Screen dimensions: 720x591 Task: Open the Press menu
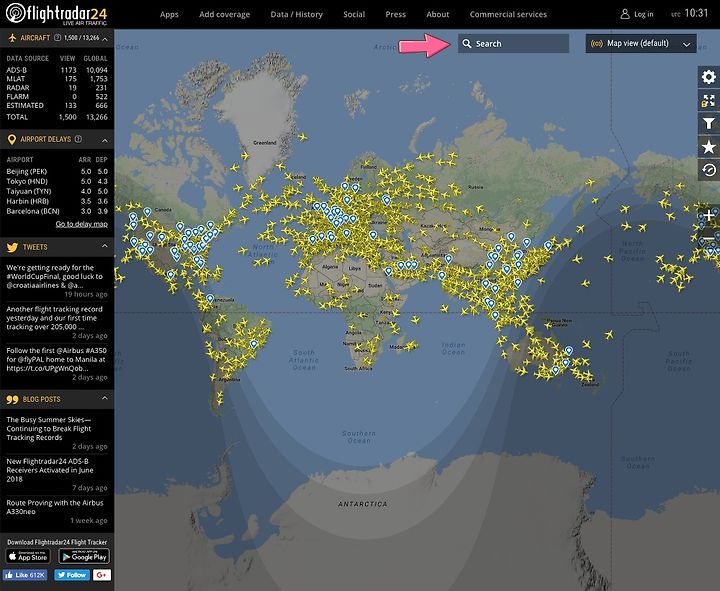(396, 14)
